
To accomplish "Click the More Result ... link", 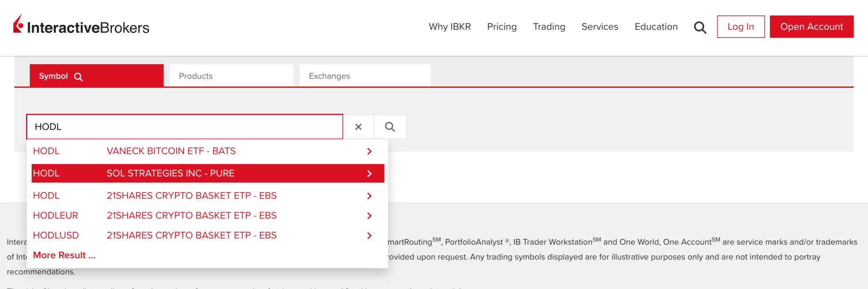I will (x=64, y=255).
